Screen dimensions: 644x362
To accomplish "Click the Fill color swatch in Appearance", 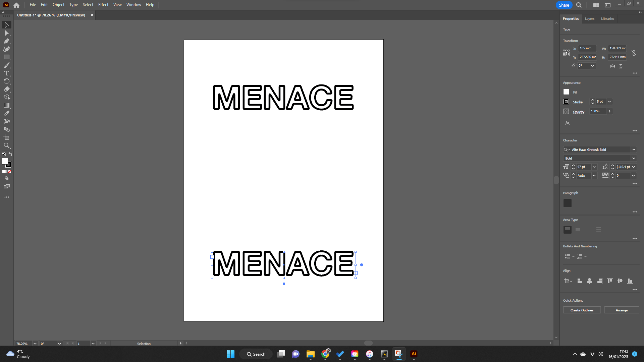I will point(566,92).
